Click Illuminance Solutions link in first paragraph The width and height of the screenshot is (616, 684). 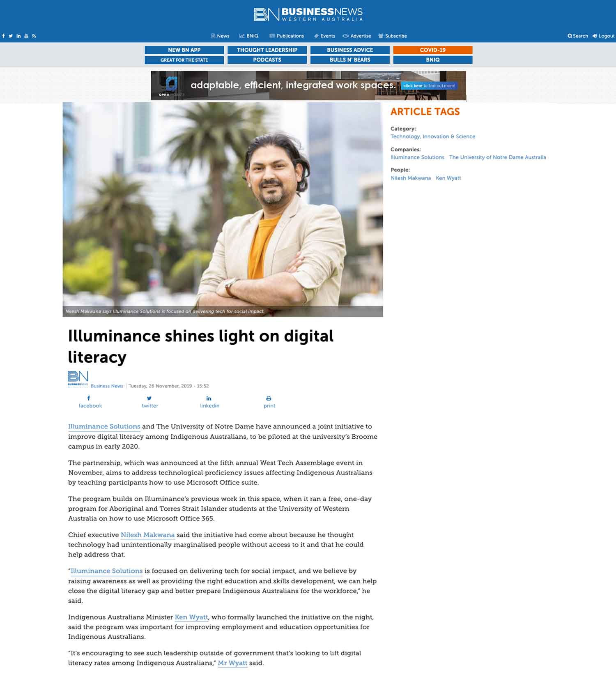[104, 426]
